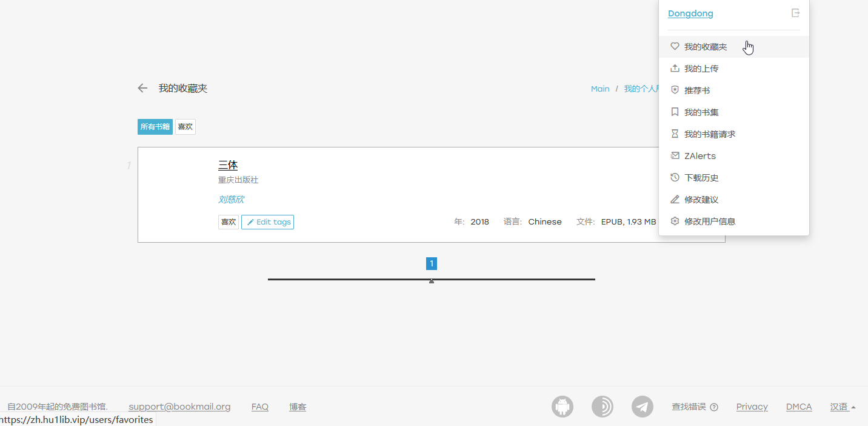Open 推荐书 from the dropdown menu

(697, 90)
